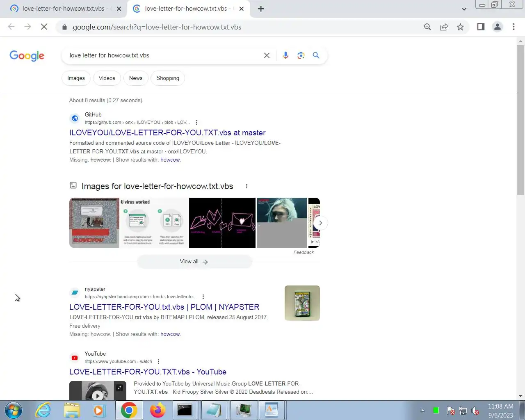The image size is (525, 420).
Task: Filter results by News
Action: pos(136,78)
